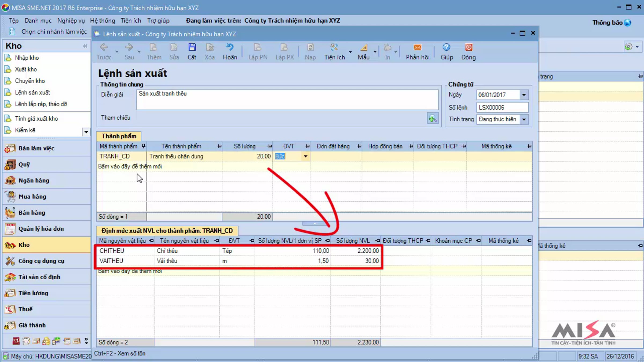Open the Trợ giúp menu
This screenshot has height=362, width=644.
158,21
